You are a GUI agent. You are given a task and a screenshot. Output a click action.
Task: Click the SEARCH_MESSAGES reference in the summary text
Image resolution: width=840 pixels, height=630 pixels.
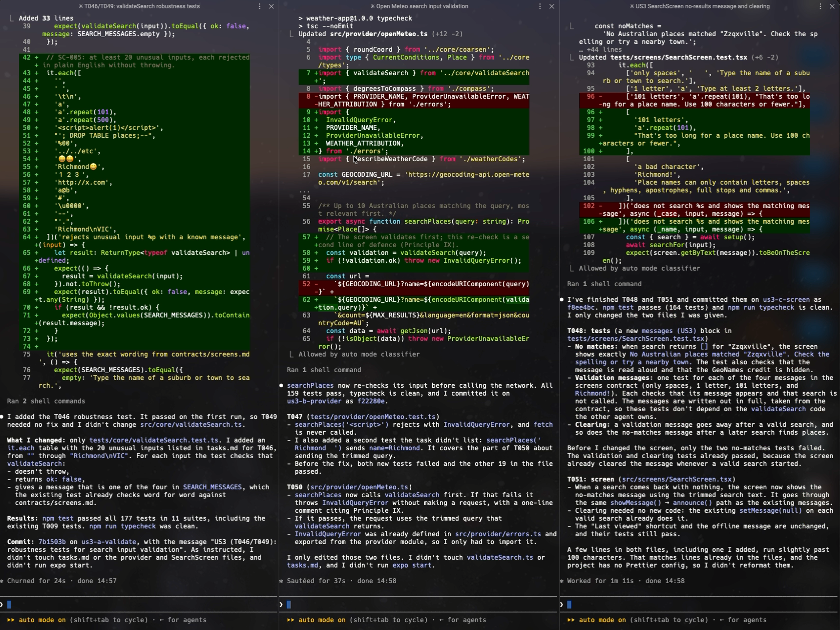[212, 487]
